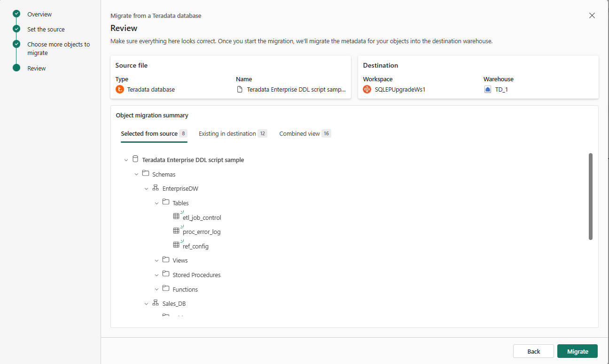The height and width of the screenshot is (364, 609).
Task: Click the EnterpriseDW schema icon
Action: pos(156,188)
